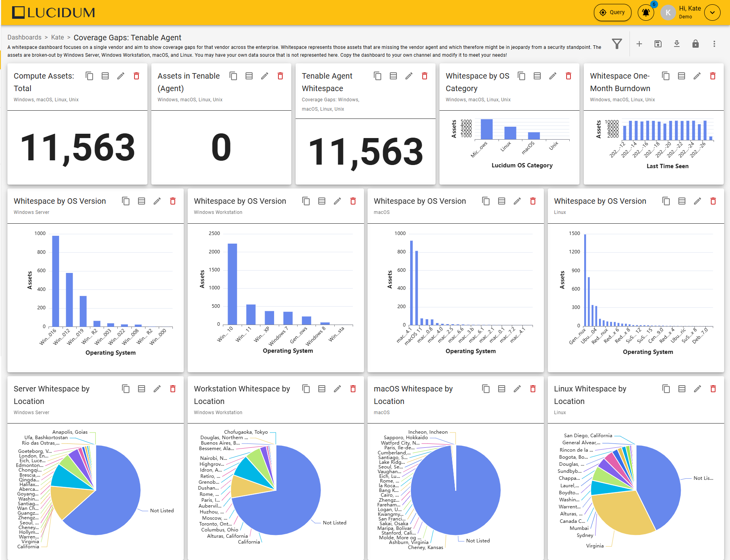
Task: Click the tallest bar in Windows Workstation chart
Action: click(x=232, y=284)
